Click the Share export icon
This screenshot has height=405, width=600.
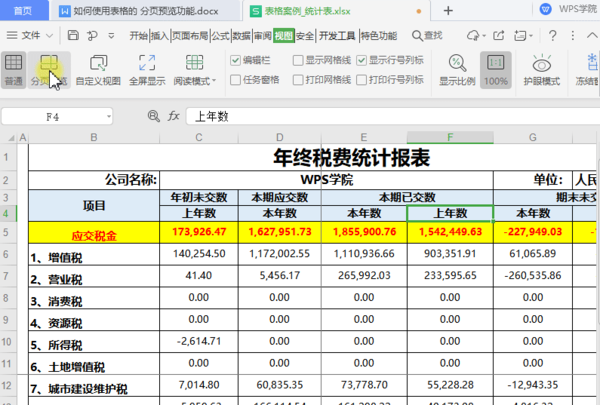click(x=499, y=36)
